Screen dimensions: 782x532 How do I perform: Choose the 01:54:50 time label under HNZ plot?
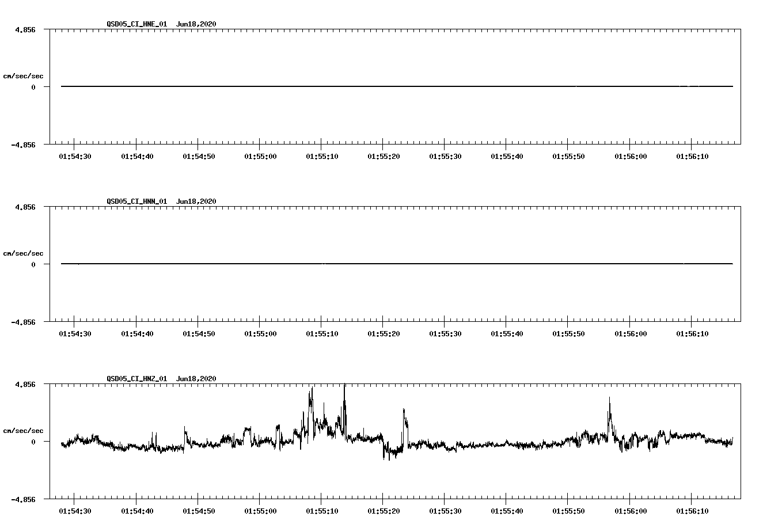199,511
